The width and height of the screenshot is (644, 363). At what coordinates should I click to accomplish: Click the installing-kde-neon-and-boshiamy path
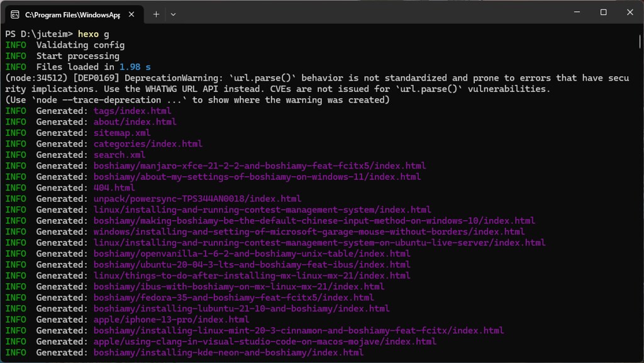point(228,353)
